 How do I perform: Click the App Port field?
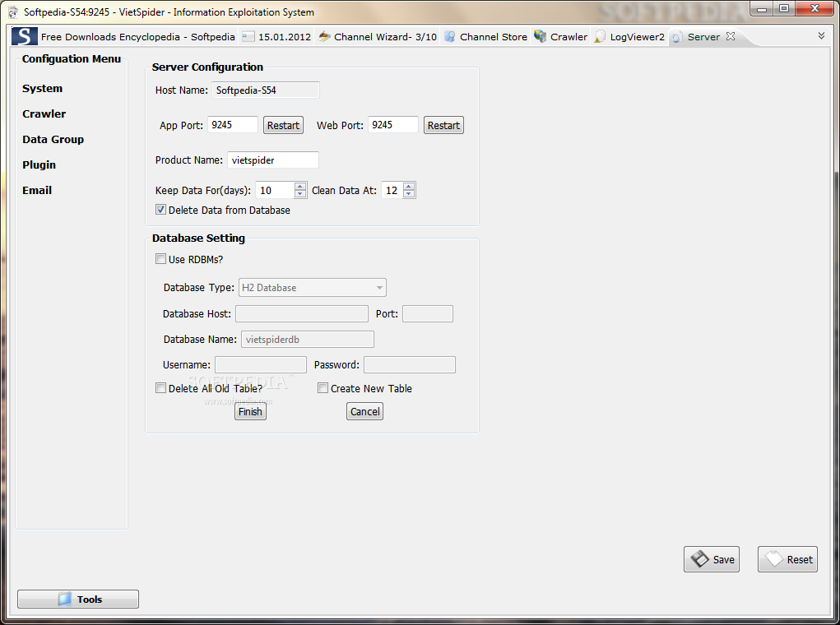[x=233, y=125]
